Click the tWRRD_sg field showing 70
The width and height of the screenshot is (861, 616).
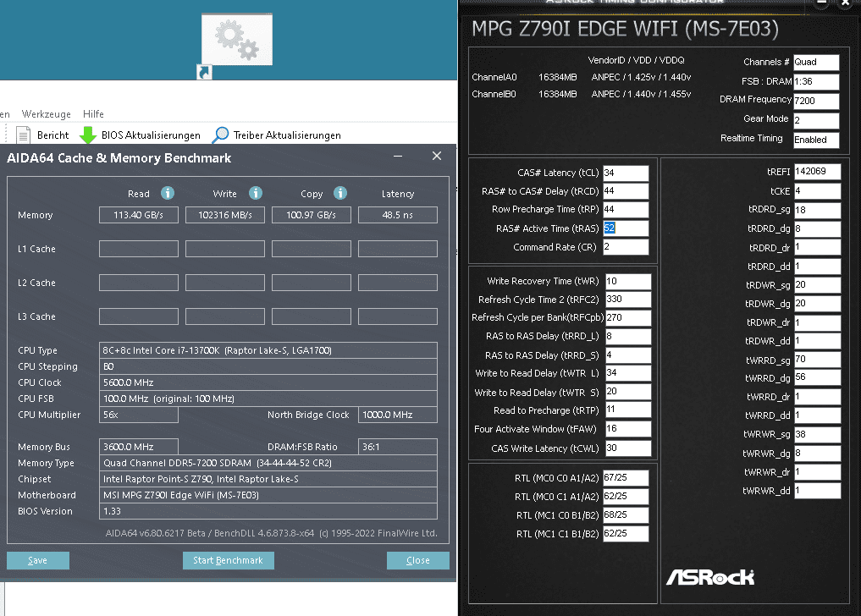tap(817, 360)
